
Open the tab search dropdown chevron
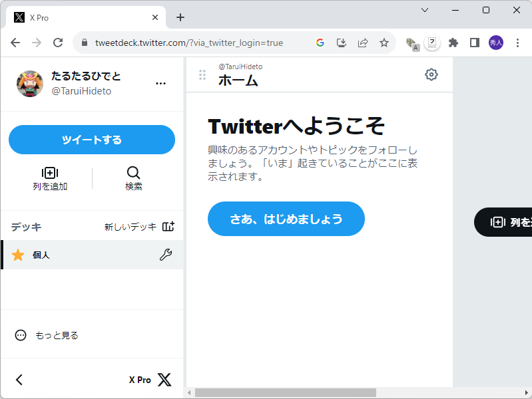tap(425, 10)
